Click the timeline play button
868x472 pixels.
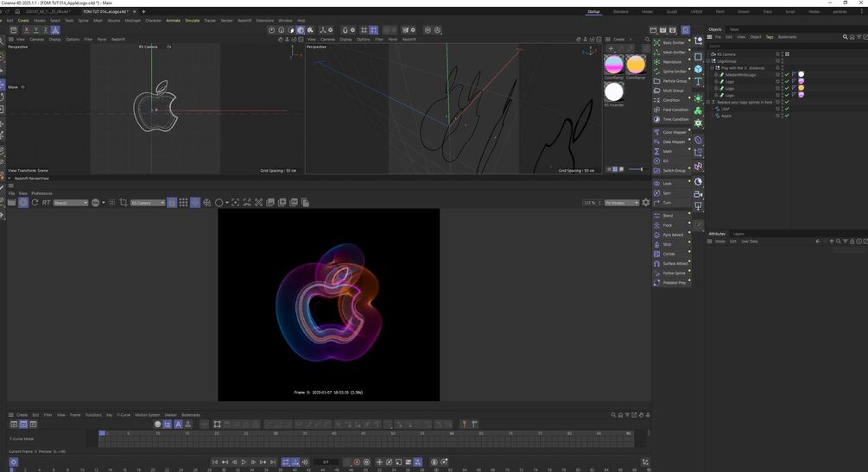click(x=244, y=462)
